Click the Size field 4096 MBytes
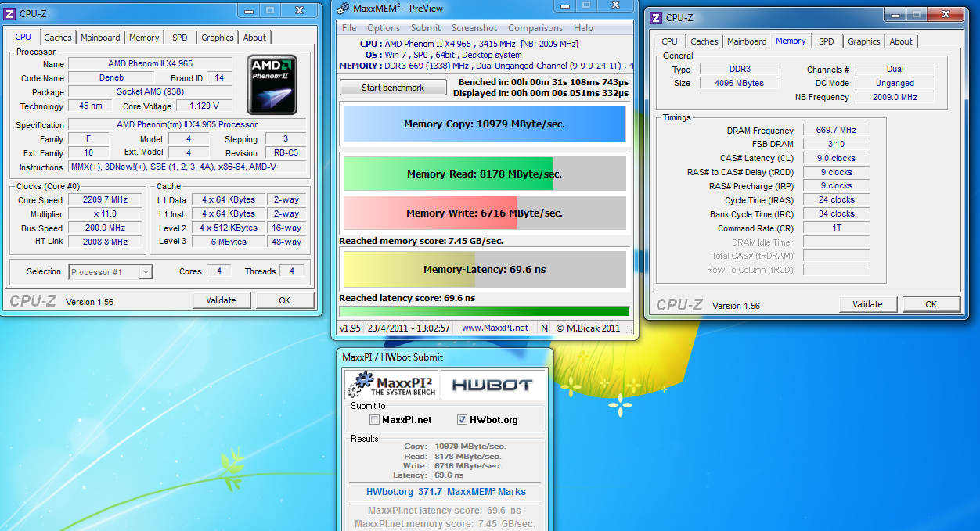Image resolution: width=980 pixels, height=531 pixels. tap(739, 83)
